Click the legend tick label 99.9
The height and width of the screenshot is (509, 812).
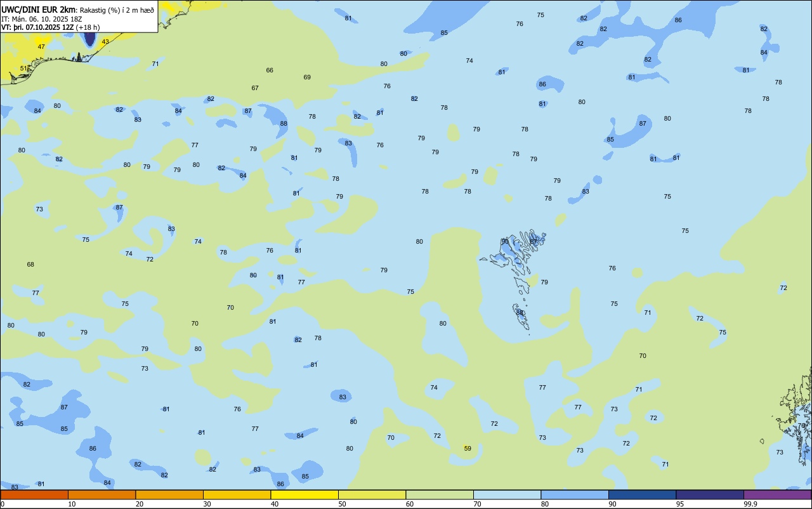pyautogui.click(x=750, y=504)
